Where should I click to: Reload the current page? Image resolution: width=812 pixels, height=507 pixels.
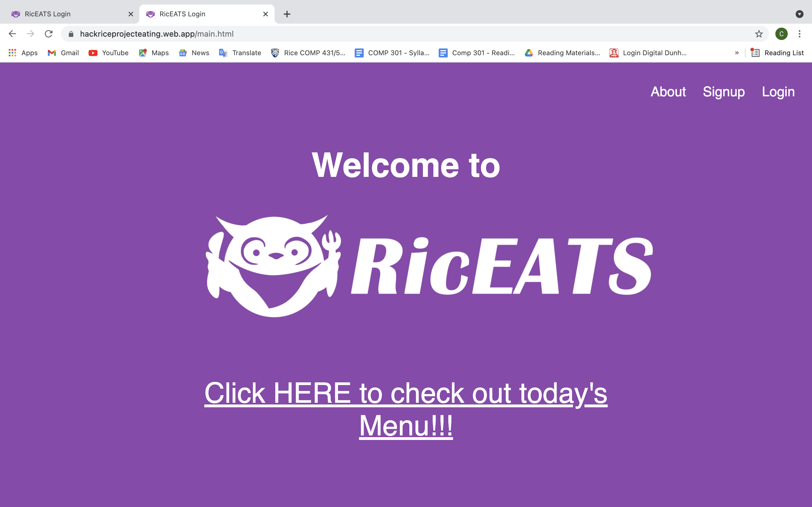click(x=49, y=34)
